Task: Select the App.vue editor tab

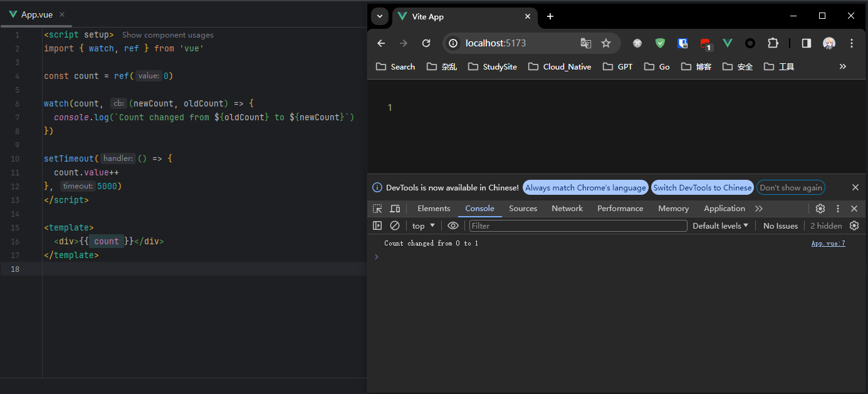Action: 37,14
